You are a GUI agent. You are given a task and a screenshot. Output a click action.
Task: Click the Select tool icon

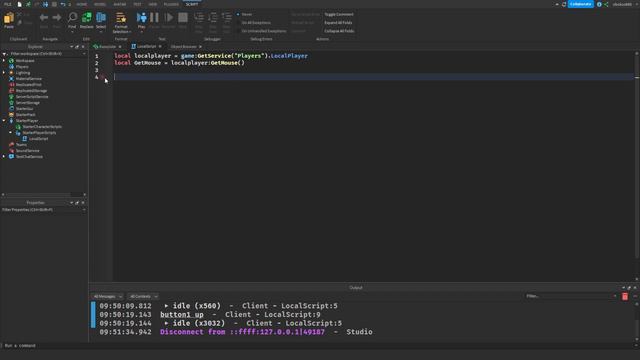click(x=101, y=17)
